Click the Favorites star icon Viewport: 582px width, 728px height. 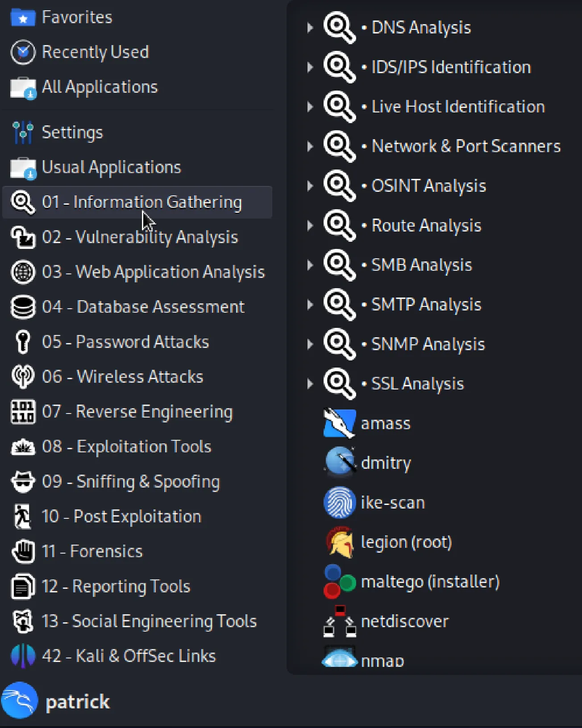coord(22,17)
